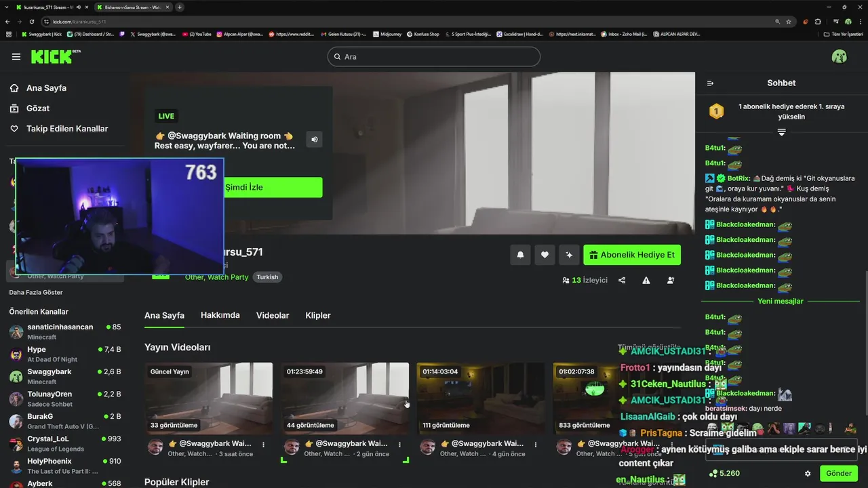This screenshot has height=488, width=868.
Task: Open three-dot menu on the 4 gün önce video
Action: point(536,445)
